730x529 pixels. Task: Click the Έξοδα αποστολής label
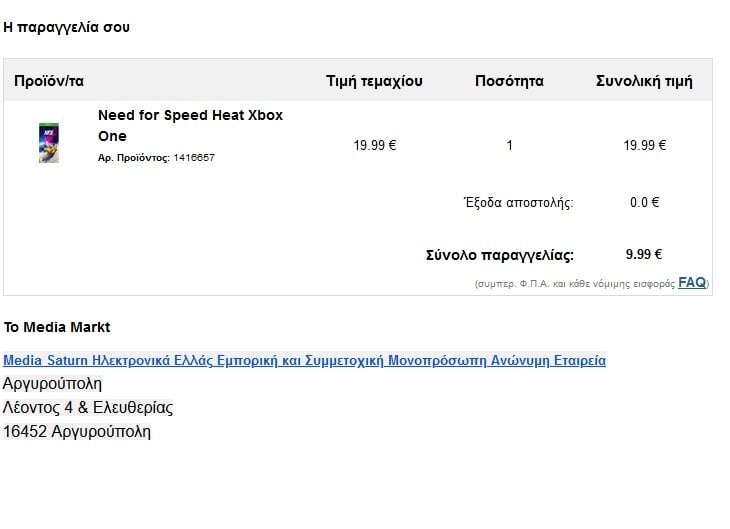[518, 202]
